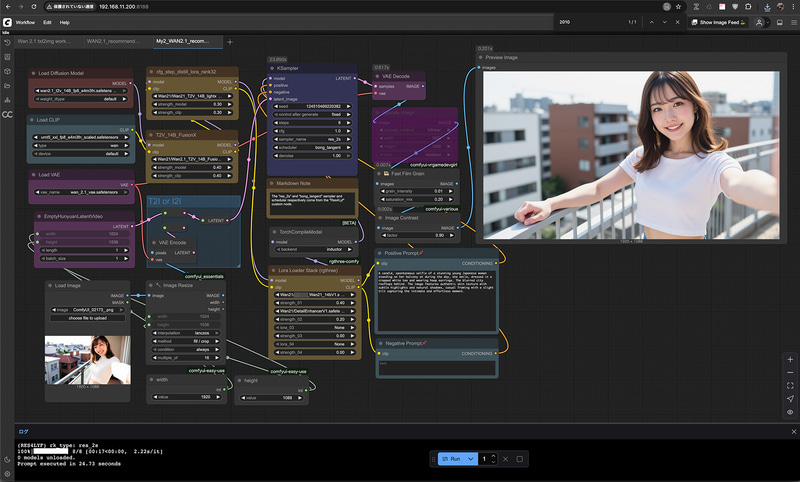This screenshot has width=800, height=482.
Task: Collapse the Load VAE node
Action: 33,175
